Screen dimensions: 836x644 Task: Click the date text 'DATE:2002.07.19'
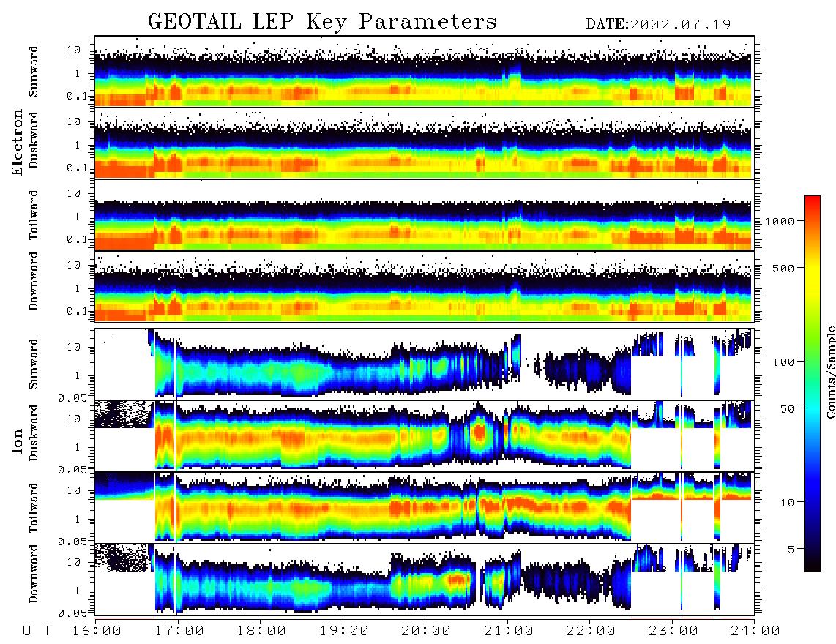(658, 25)
